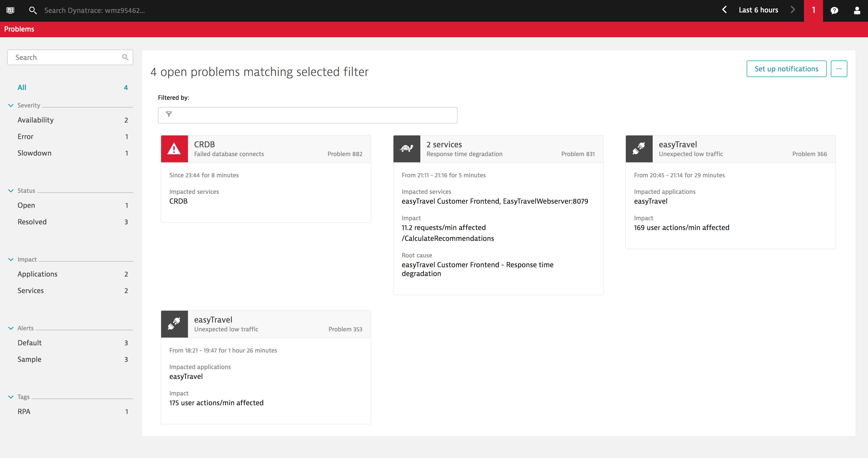Click the search magnifier icon in top bar
Screen dimensions: 868x458
(33, 10)
